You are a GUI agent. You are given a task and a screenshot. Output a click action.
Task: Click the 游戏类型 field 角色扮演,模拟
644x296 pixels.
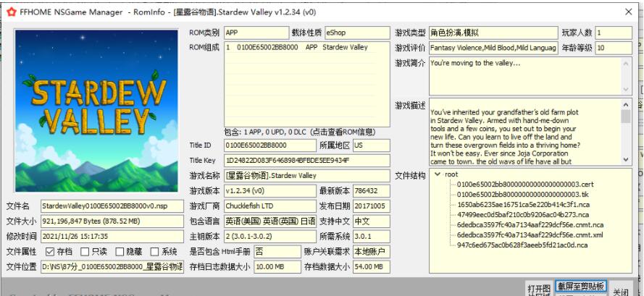(x=493, y=33)
